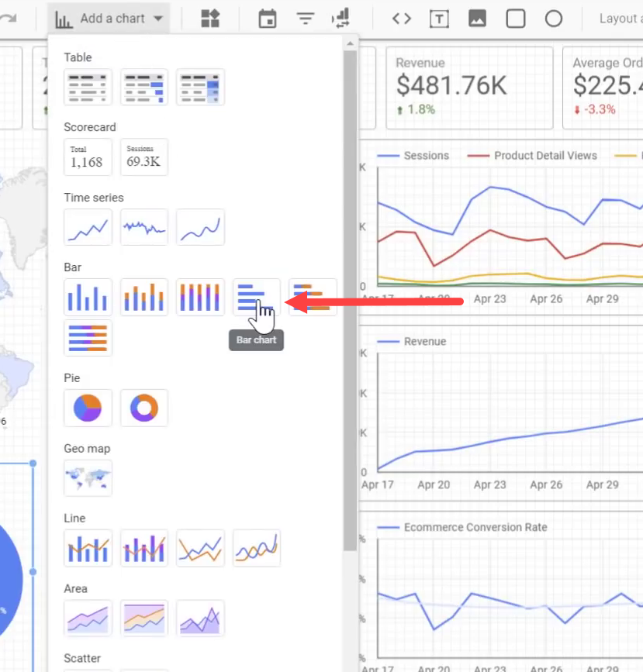
Task: Click the Sessions legend label
Action: point(426,156)
